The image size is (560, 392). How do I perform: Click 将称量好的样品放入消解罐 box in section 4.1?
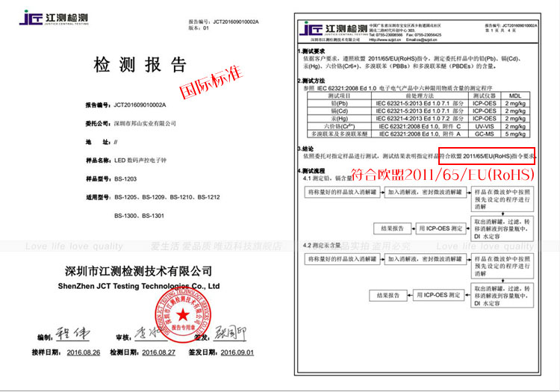click(x=342, y=192)
